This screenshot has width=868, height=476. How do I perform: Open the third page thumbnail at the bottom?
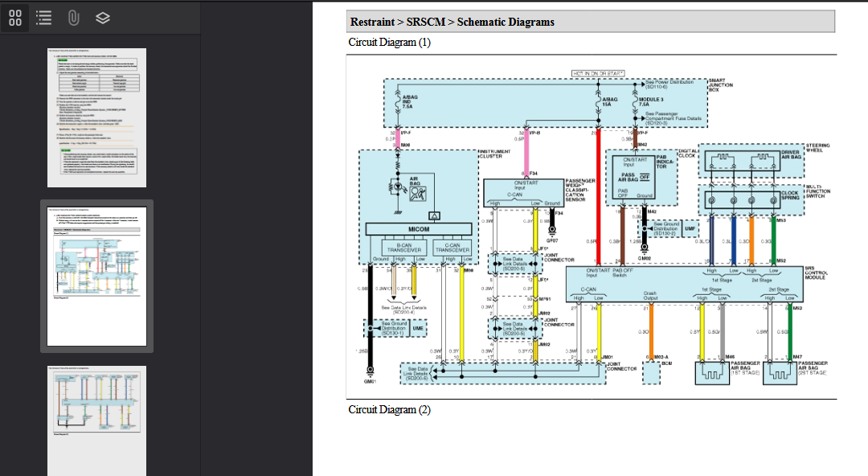tap(97, 421)
